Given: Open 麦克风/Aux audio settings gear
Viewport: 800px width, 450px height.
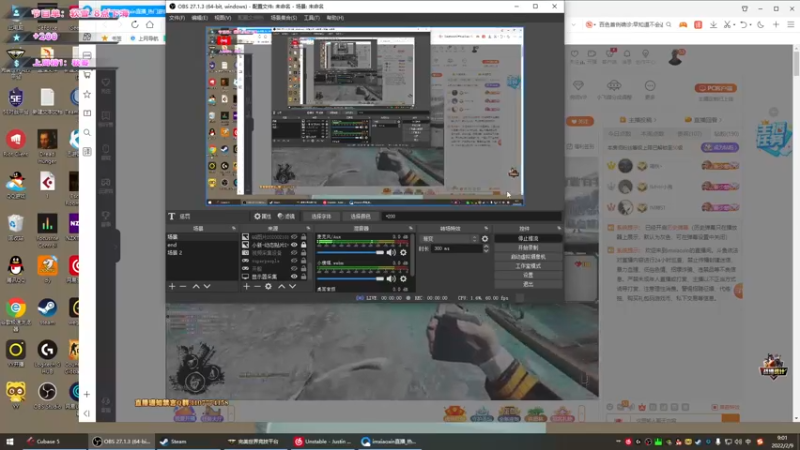Looking at the screenshot, I should 403,253.
